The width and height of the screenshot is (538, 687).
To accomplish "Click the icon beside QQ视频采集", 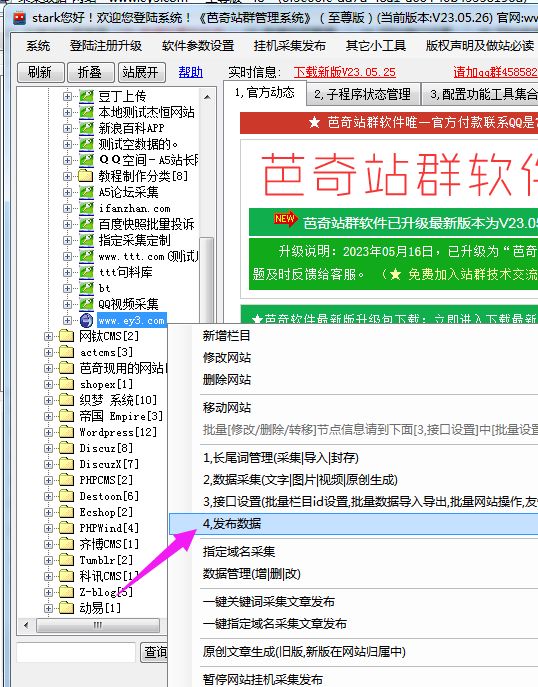I will pyautogui.click(x=86, y=304).
